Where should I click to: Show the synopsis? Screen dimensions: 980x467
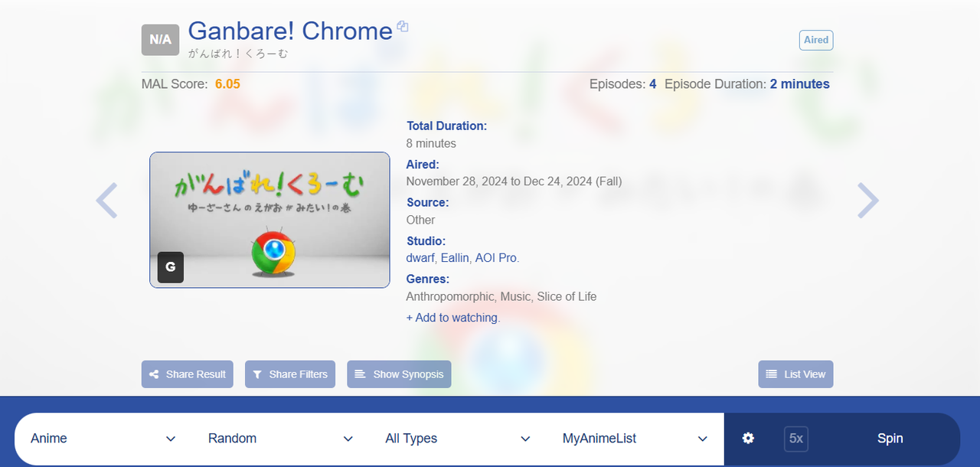tap(399, 374)
